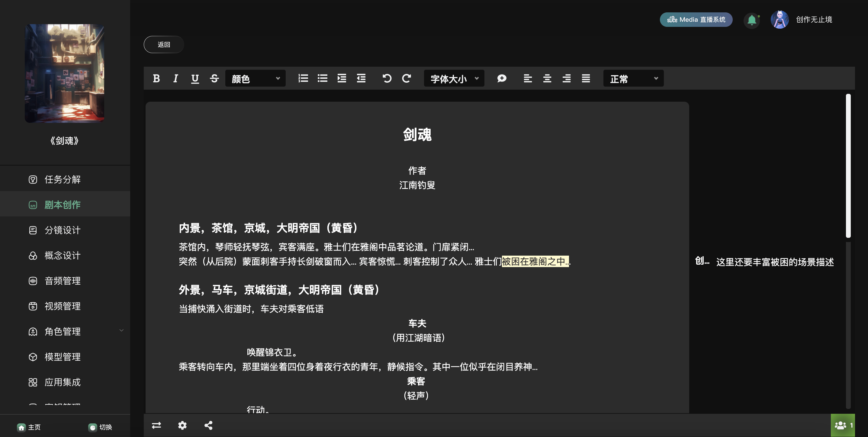Decrease paragraph indent
The height and width of the screenshot is (437, 868).
(361, 78)
